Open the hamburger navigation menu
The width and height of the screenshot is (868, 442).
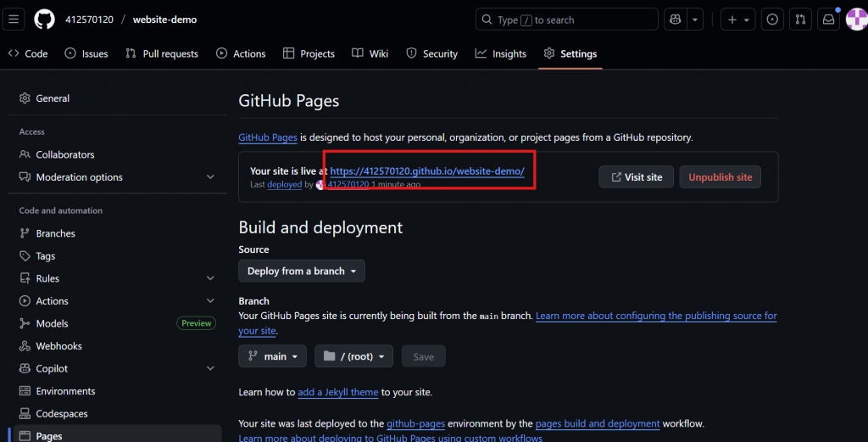coord(14,20)
